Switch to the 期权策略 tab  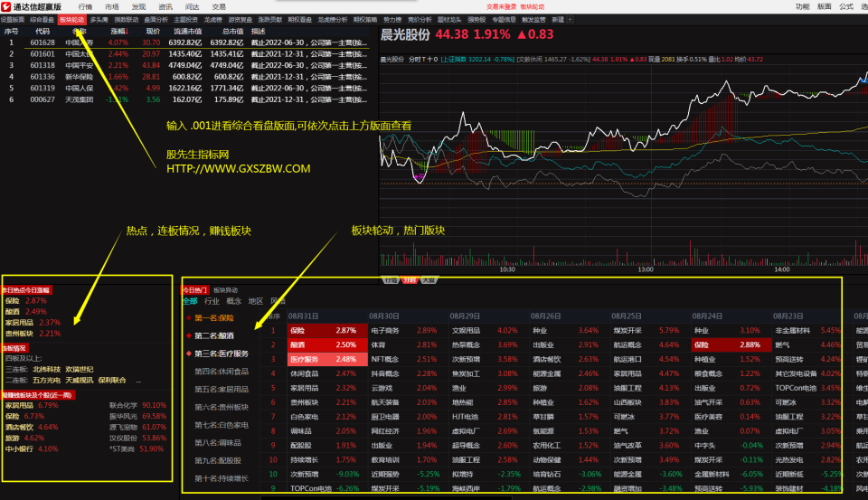pos(364,19)
